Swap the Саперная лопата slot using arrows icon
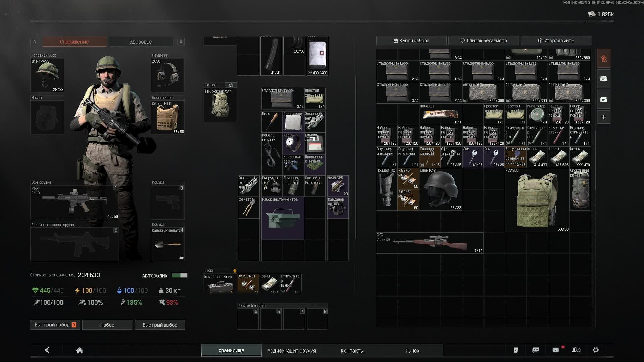Image resolution: width=644 pixels, height=362 pixels. coord(181,258)
